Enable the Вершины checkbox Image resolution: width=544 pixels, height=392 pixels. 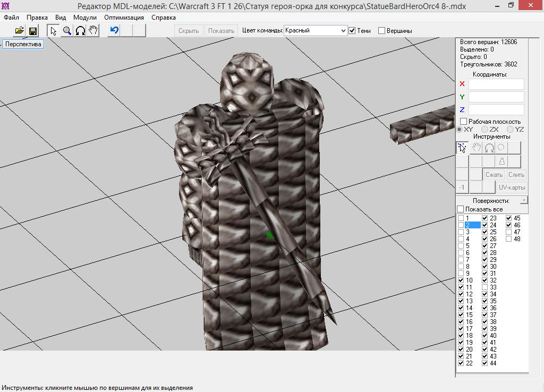point(381,31)
